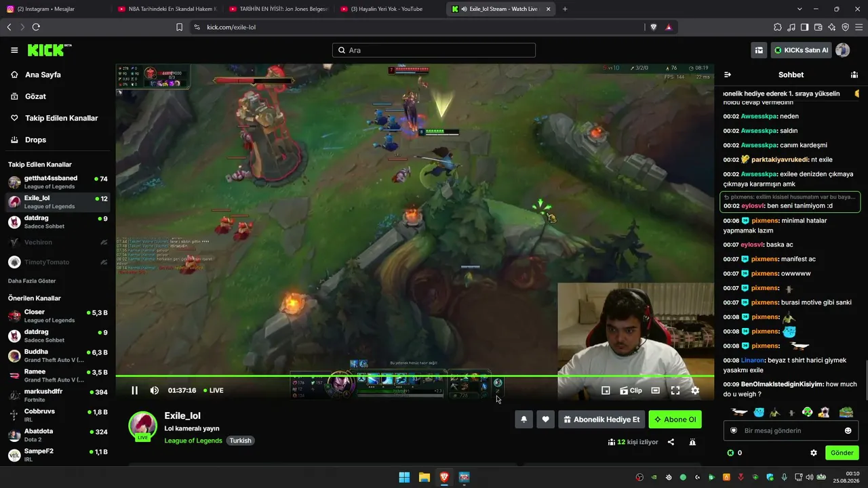Open markushdffr Fortnite channel

coord(58,395)
